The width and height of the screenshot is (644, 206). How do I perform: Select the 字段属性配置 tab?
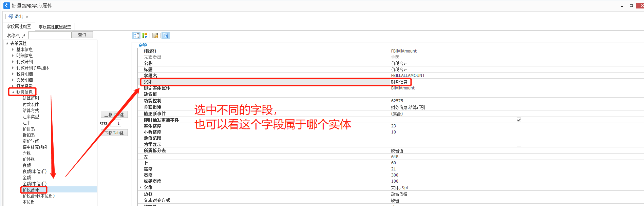click(x=19, y=26)
